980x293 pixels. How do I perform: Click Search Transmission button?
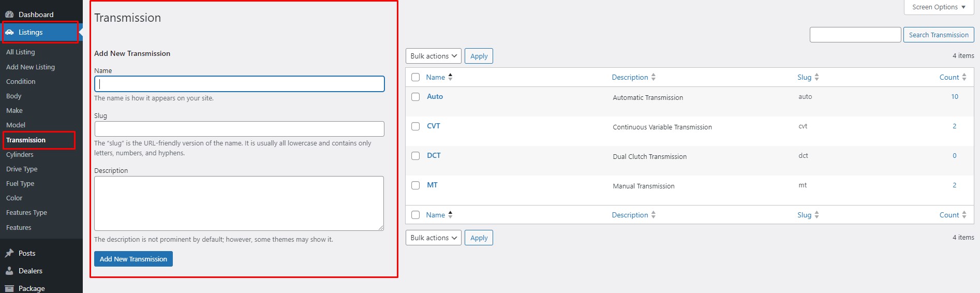939,35
